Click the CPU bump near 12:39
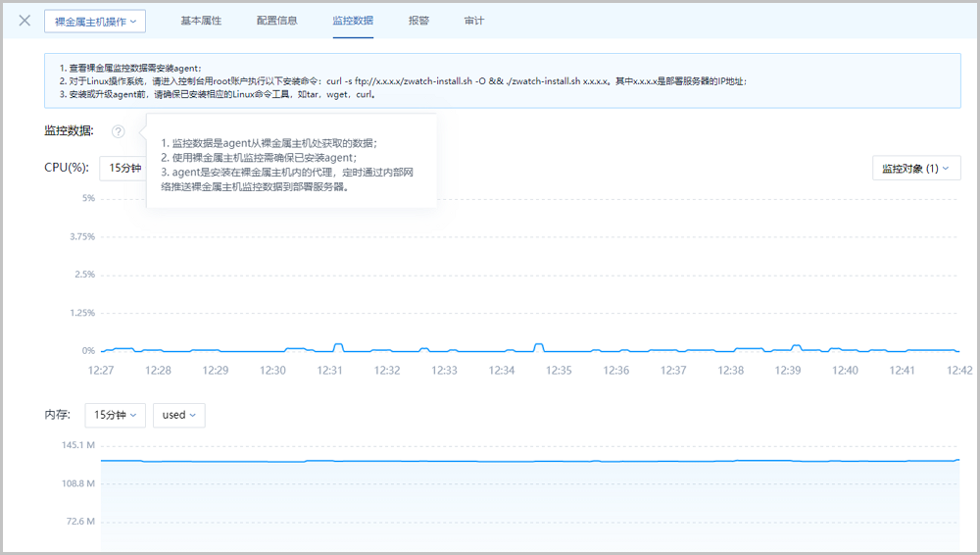Viewport: 980px width, 555px height. (796, 346)
